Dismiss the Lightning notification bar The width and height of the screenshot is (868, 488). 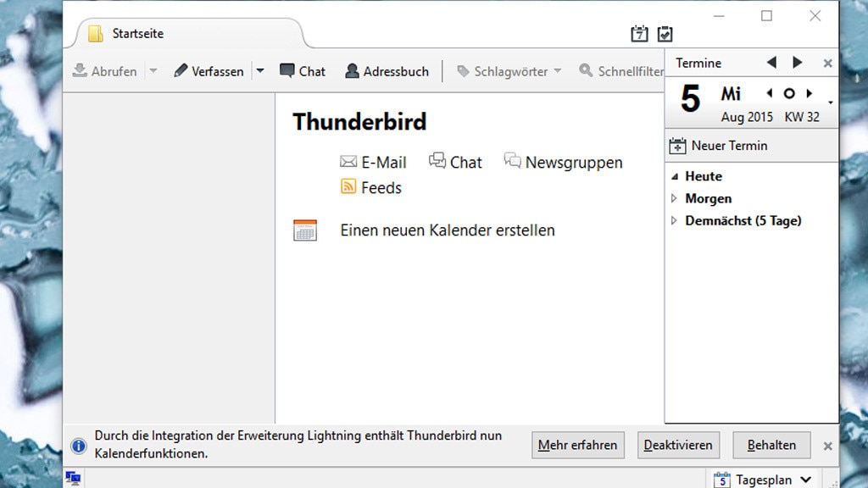[x=827, y=446]
